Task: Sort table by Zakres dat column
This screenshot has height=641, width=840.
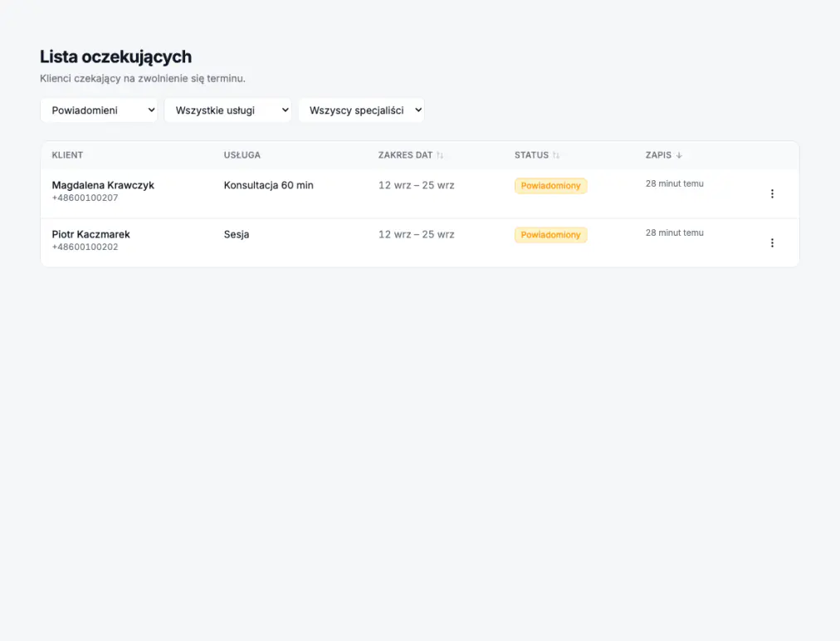Action: click(411, 155)
